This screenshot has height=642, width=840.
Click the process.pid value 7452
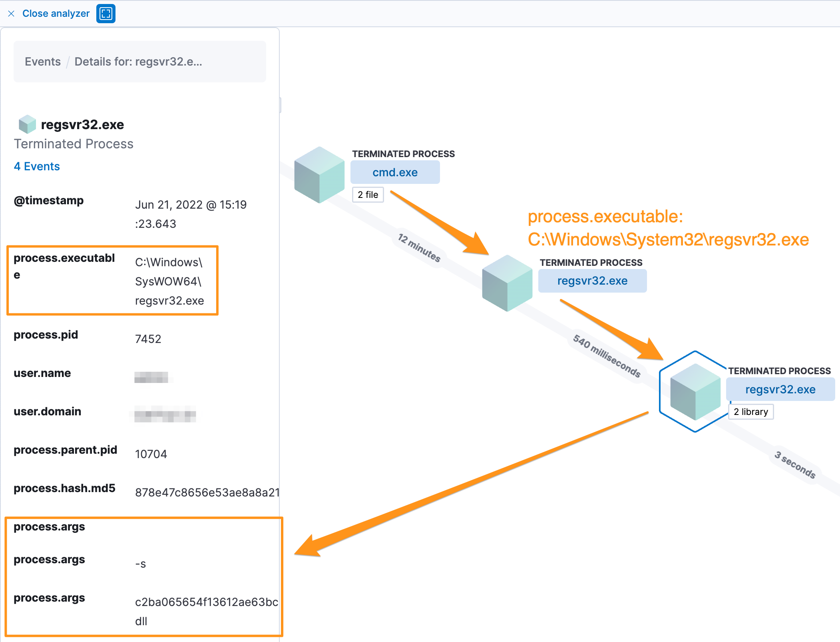point(148,339)
